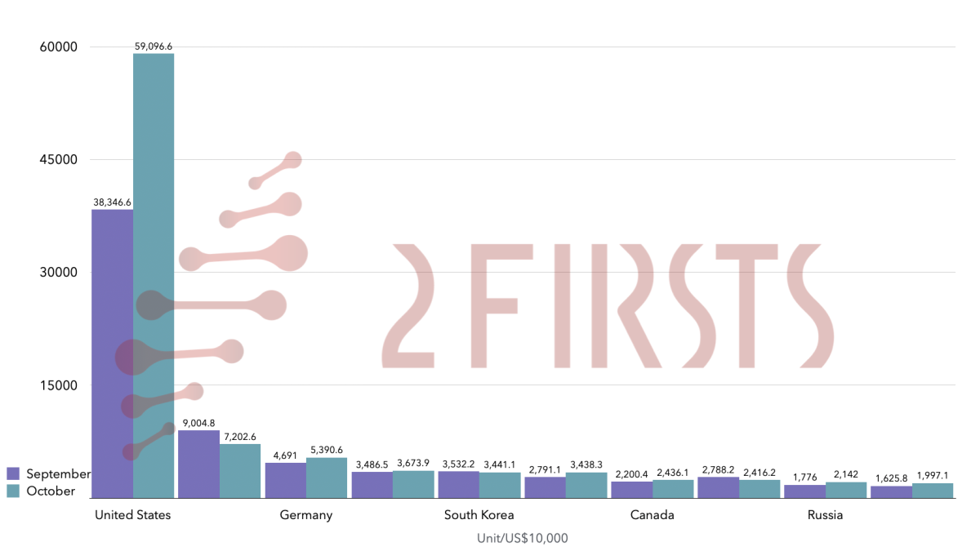The width and height of the screenshot is (980, 551).
Task: Click the Russia axis label
Action: tap(825, 515)
